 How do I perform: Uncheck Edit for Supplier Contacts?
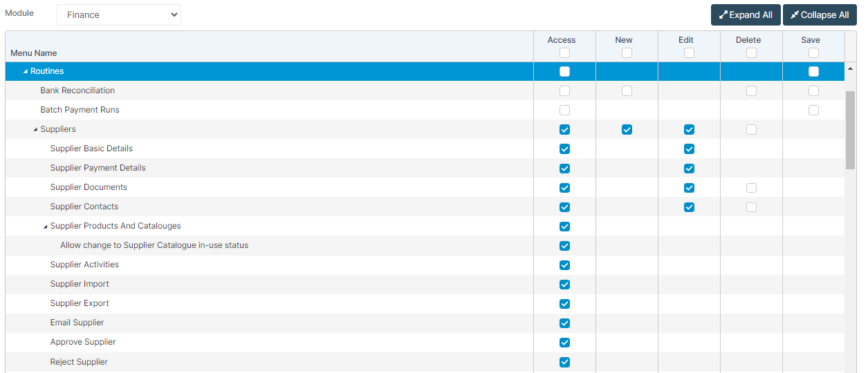pos(689,207)
